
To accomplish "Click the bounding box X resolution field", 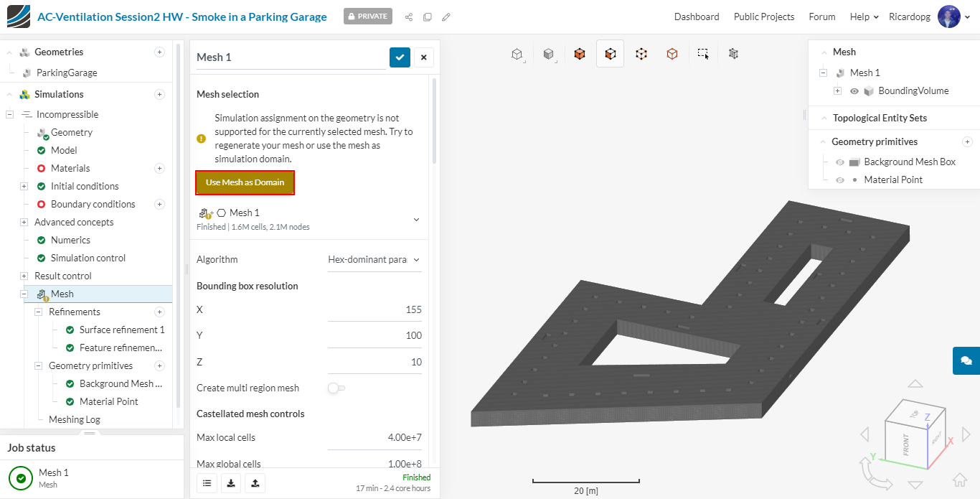I will [374, 310].
